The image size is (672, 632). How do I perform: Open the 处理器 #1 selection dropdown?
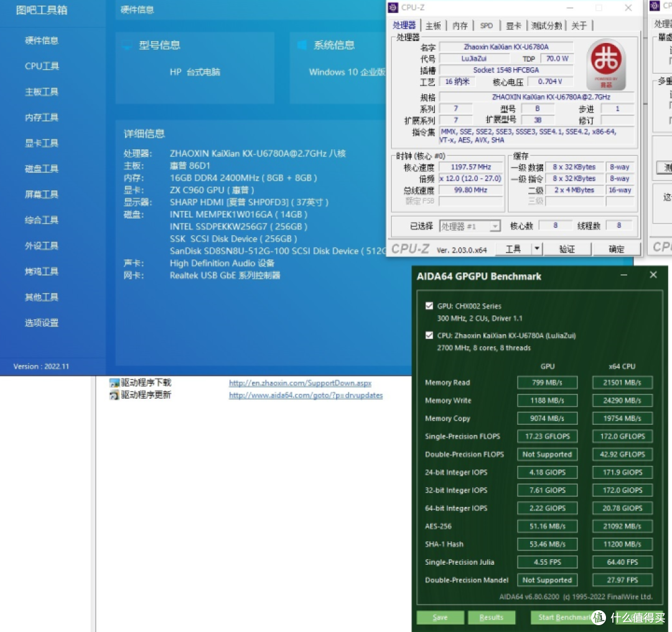click(x=495, y=226)
